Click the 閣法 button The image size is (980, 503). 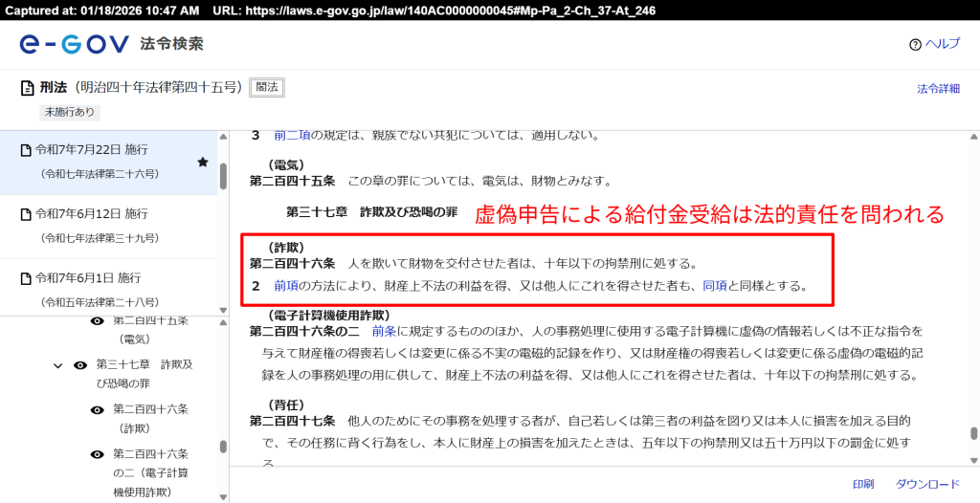(267, 87)
